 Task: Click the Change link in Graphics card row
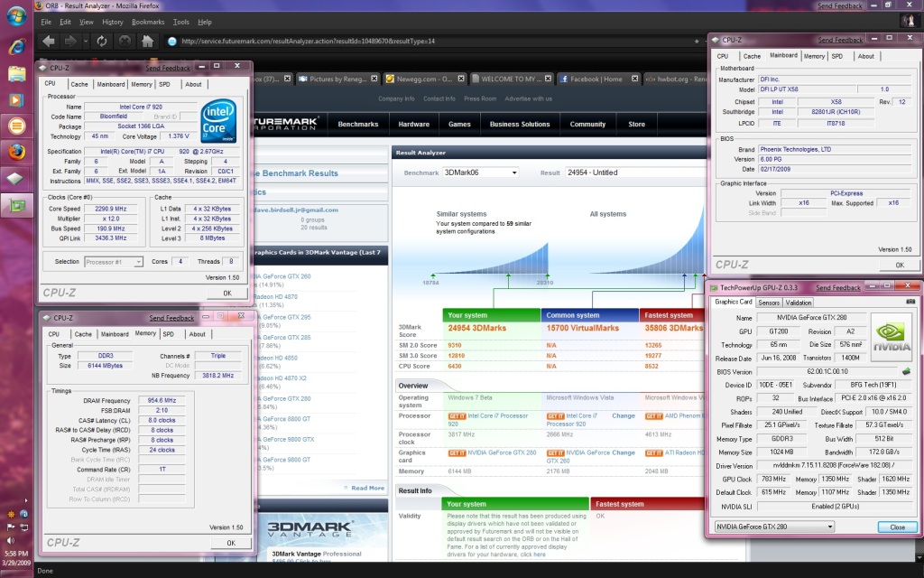pyautogui.click(x=623, y=453)
